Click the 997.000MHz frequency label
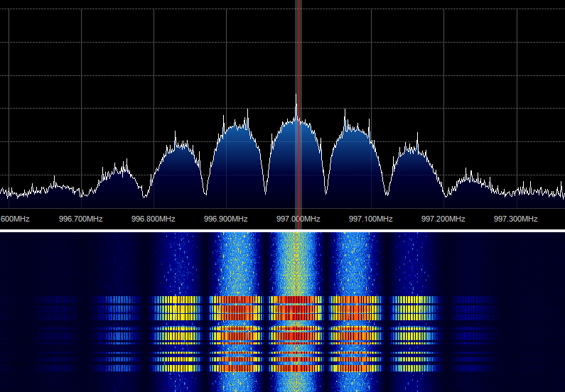This screenshot has width=565, height=392. 298,219
